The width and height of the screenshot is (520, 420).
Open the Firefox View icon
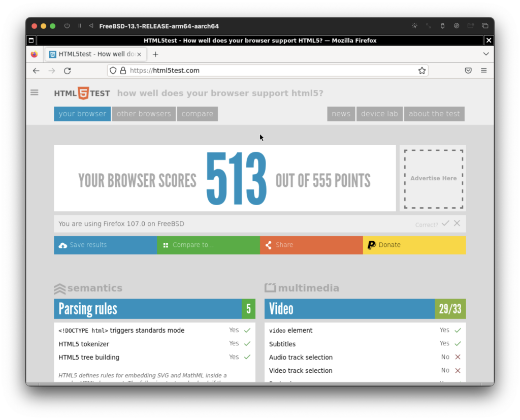click(34, 54)
